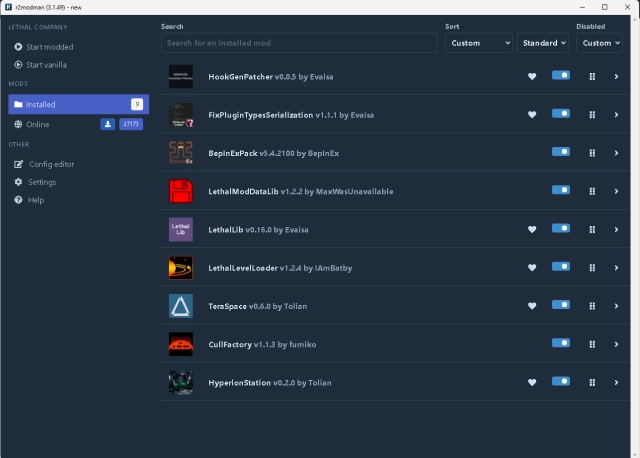The width and height of the screenshot is (640, 458).
Task: Click the HookGenPatcher mod thumbnail
Action: click(x=181, y=76)
